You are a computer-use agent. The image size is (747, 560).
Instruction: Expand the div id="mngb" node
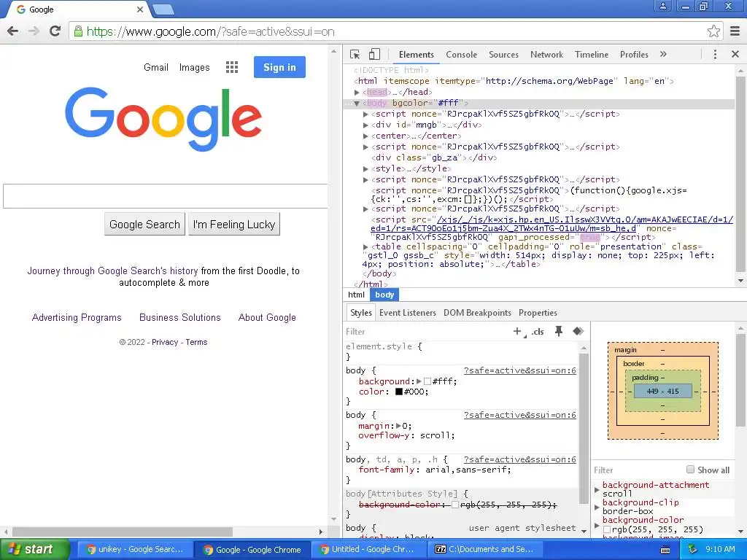365,125
